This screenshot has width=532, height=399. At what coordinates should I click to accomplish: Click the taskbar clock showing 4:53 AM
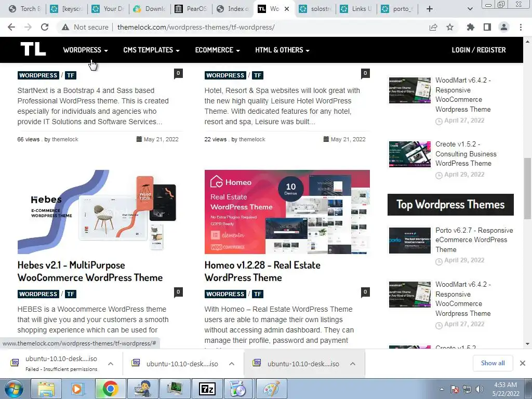(506, 389)
